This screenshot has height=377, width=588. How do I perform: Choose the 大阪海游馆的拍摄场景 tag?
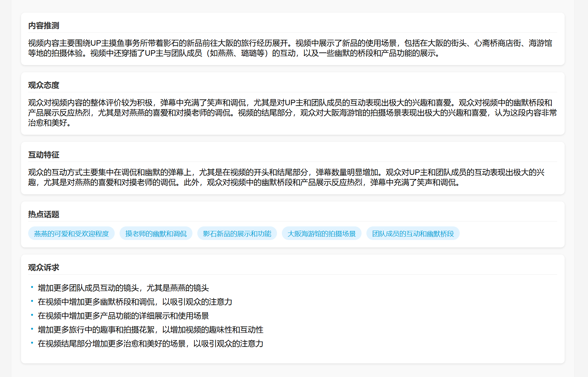tap(321, 234)
